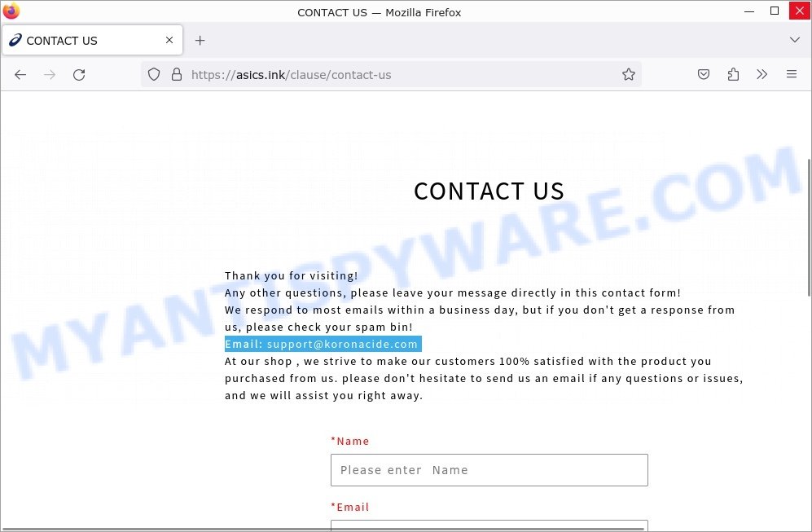This screenshot has height=532, width=812.
Task: Close the CONTACT US tab
Action: point(169,40)
